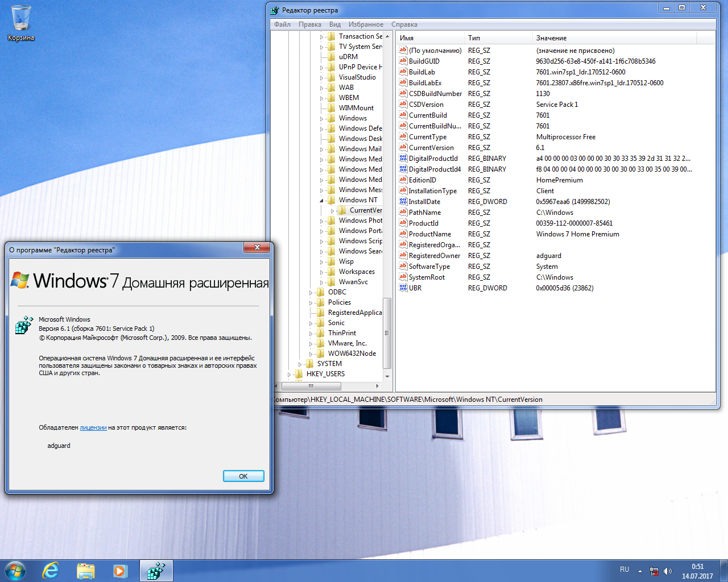This screenshot has height=582, width=728.
Task: Select the CurrentType value name
Action: click(x=427, y=137)
